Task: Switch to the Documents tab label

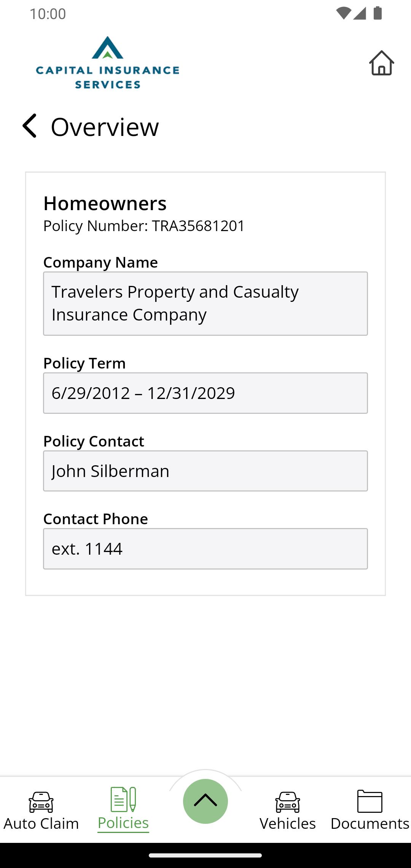Action: 370,823
